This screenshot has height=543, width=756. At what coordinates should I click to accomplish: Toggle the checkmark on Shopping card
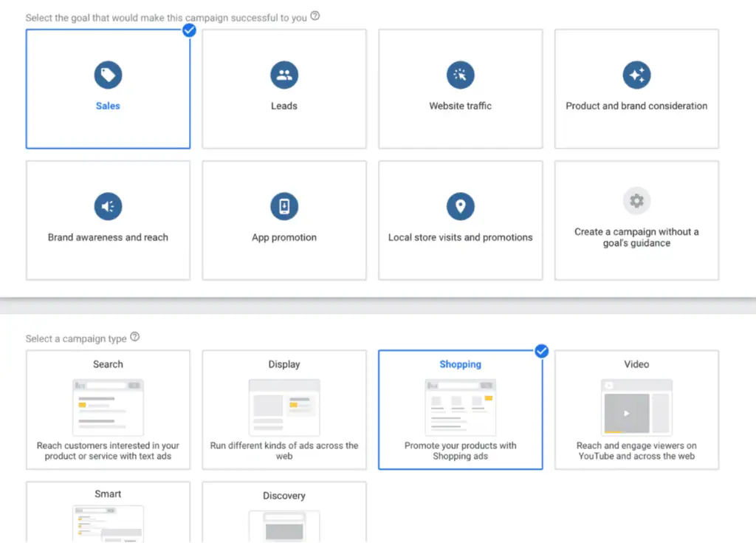pyautogui.click(x=542, y=351)
